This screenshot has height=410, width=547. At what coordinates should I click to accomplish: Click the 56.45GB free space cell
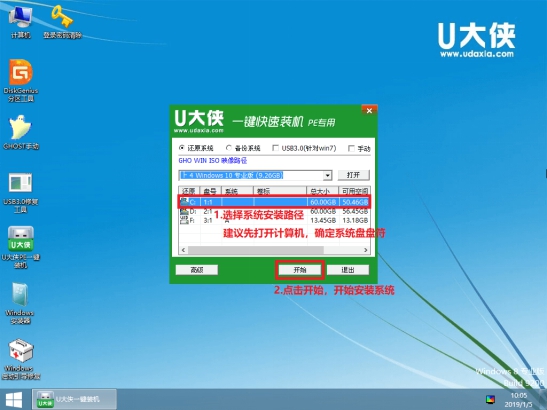[x=355, y=211]
